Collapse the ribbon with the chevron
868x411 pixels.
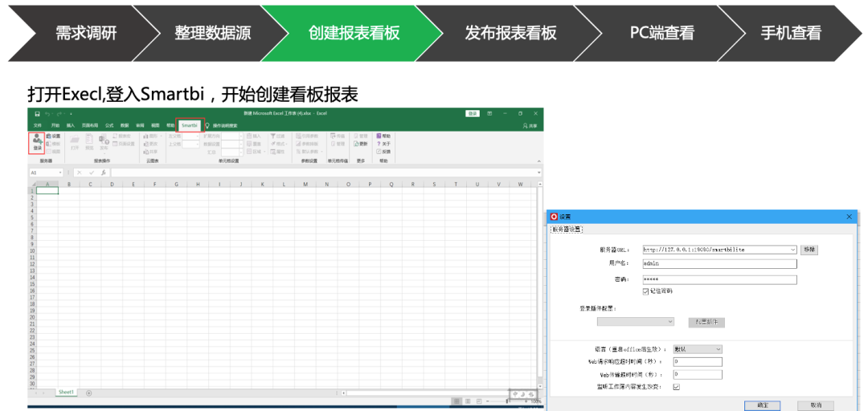pos(539,161)
